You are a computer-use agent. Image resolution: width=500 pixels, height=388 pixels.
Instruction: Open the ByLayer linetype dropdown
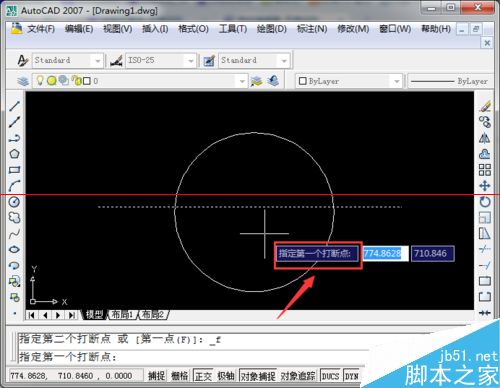coord(450,81)
